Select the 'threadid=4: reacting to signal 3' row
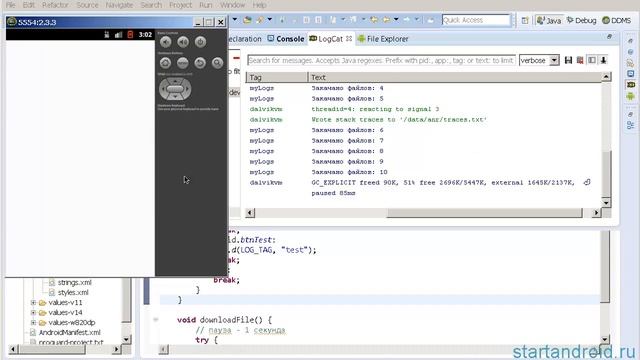 coord(423,109)
